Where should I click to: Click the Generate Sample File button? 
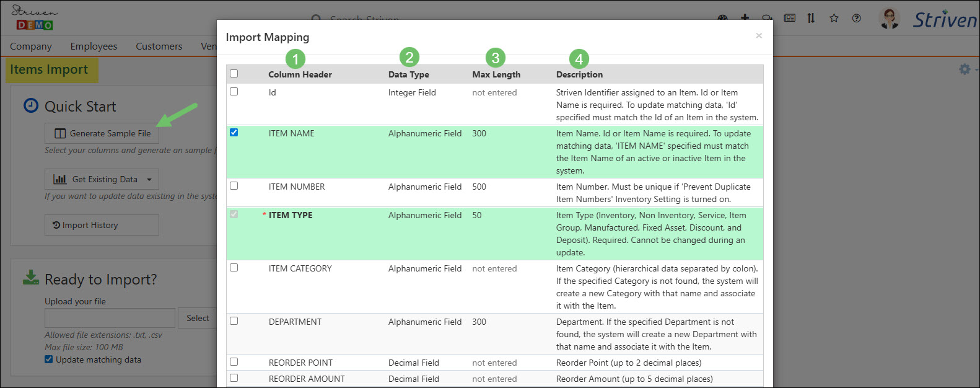click(x=102, y=133)
